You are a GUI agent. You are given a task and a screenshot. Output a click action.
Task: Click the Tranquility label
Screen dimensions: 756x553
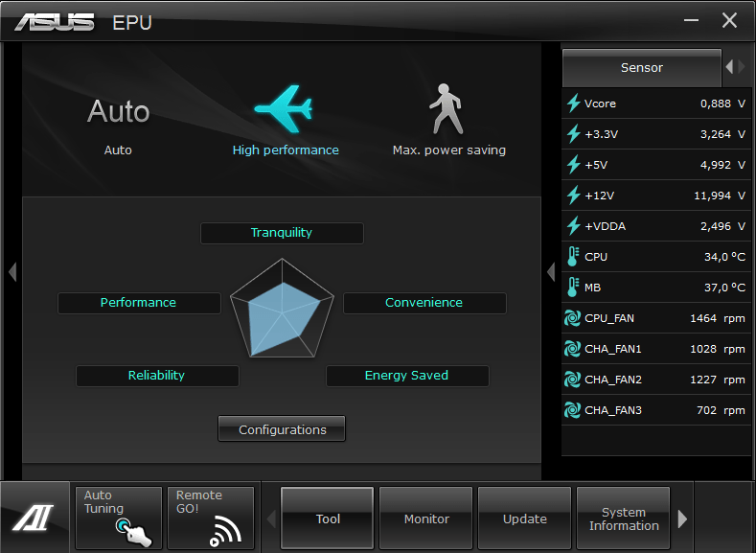pos(282,233)
